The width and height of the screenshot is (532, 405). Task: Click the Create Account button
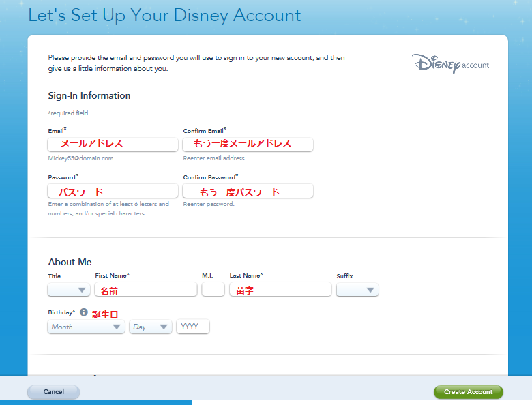468,392
